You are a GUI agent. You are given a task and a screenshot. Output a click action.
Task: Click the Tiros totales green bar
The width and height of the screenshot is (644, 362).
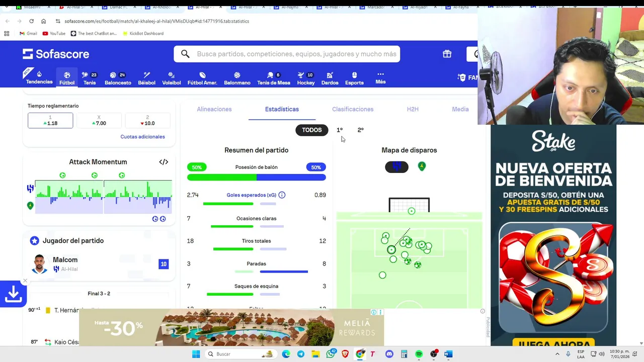click(233, 249)
